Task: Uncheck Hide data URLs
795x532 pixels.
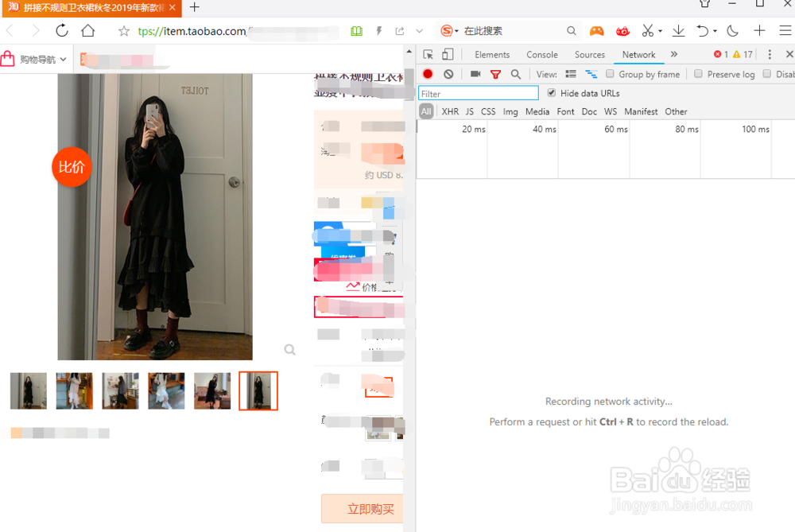Action: [552, 93]
